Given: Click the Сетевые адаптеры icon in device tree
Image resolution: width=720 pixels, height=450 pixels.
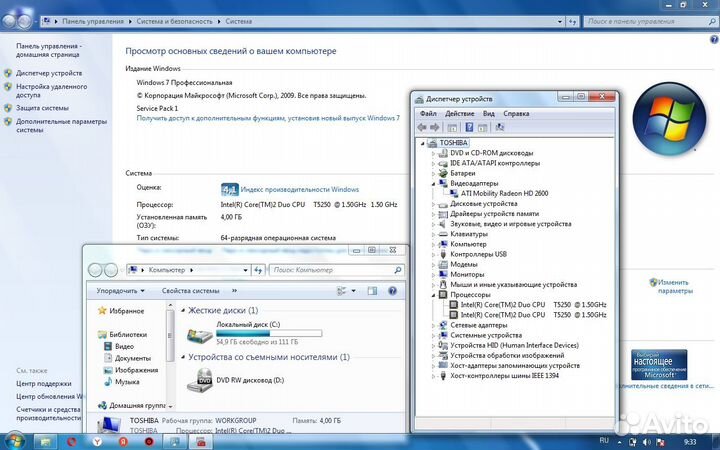Looking at the screenshot, I should 443,325.
